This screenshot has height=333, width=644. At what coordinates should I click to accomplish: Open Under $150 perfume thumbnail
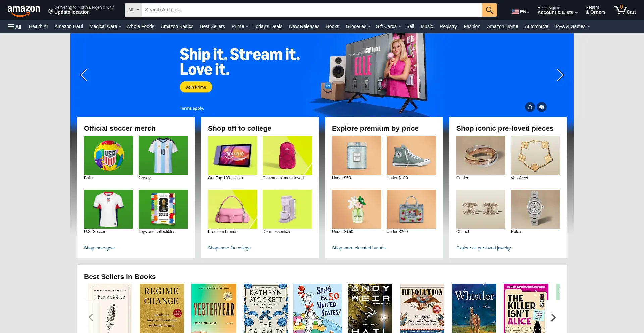tap(357, 209)
